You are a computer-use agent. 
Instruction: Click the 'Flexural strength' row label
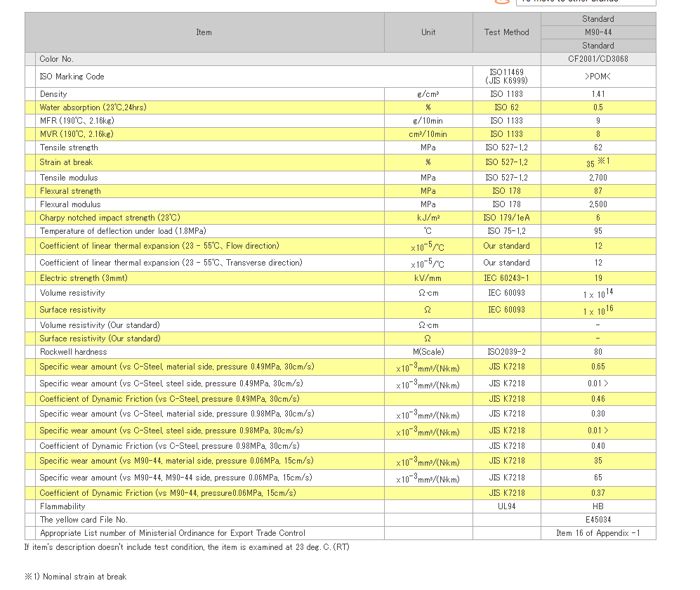pyautogui.click(x=70, y=191)
